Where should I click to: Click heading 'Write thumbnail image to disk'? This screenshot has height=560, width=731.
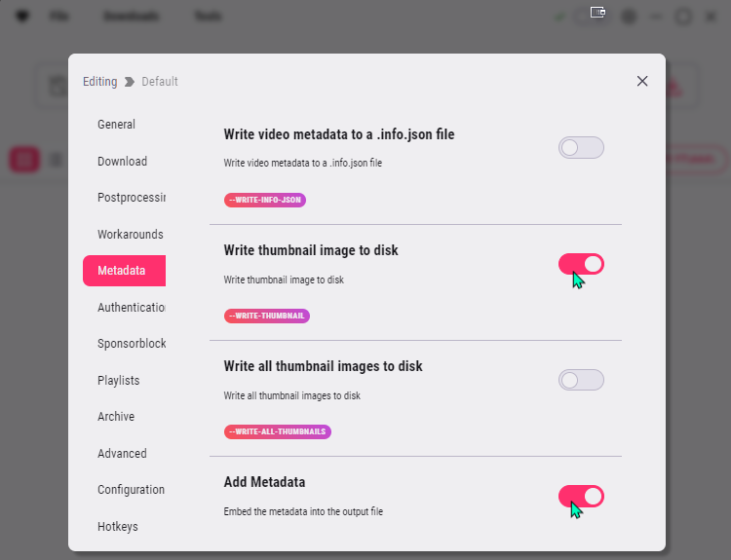[311, 250]
